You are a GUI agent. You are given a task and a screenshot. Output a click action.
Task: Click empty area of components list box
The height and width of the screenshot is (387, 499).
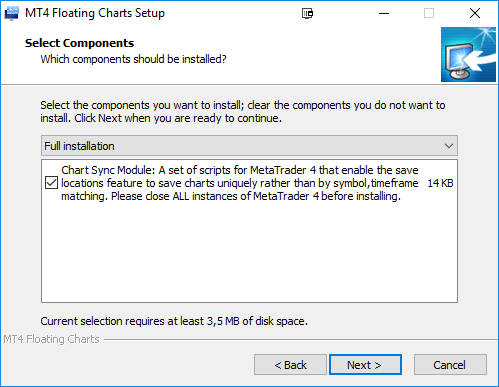(249, 253)
